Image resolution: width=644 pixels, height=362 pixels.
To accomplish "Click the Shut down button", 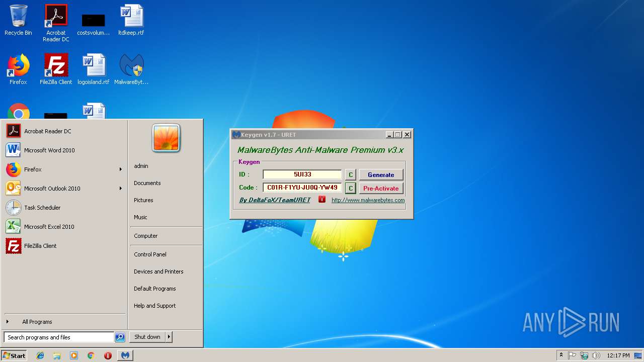I will coord(147,337).
